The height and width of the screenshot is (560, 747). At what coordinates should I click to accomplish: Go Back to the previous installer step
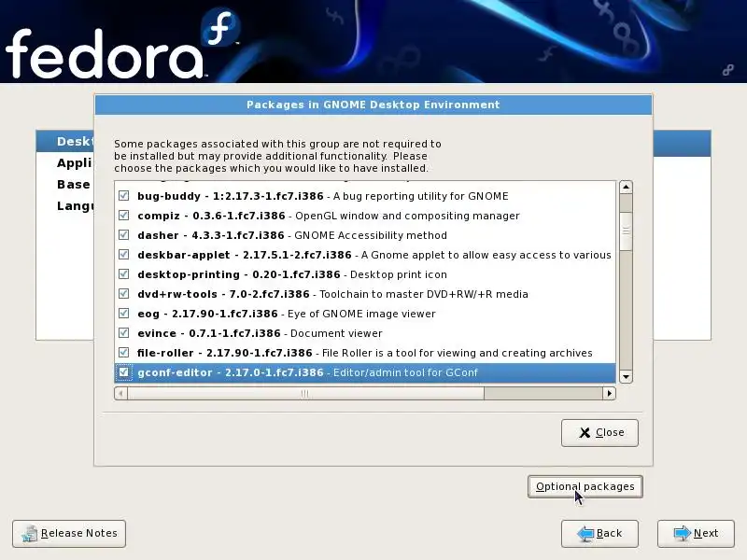click(599, 533)
